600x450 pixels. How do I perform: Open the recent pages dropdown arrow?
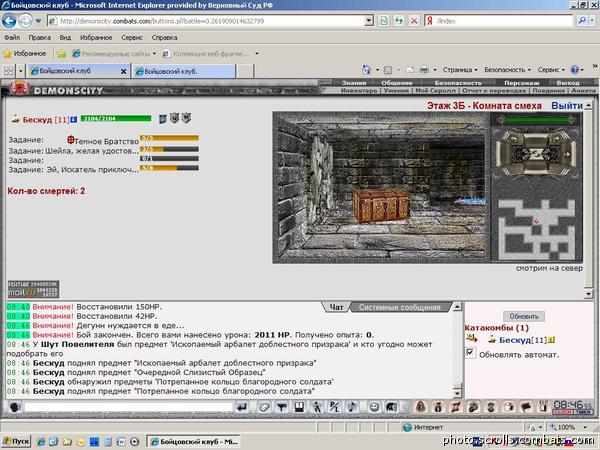point(38,21)
